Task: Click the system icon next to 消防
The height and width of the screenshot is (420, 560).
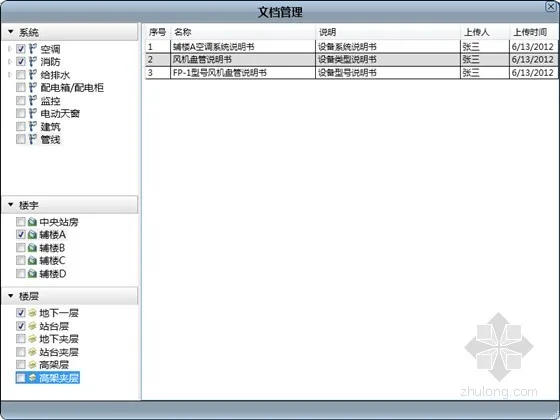Action: (33, 61)
